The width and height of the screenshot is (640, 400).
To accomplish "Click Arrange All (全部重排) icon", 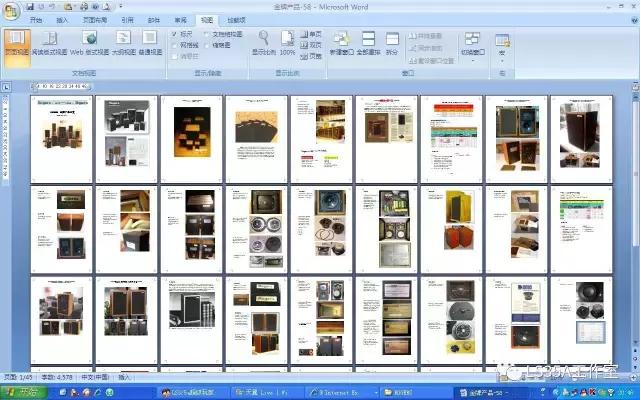I will point(368,44).
